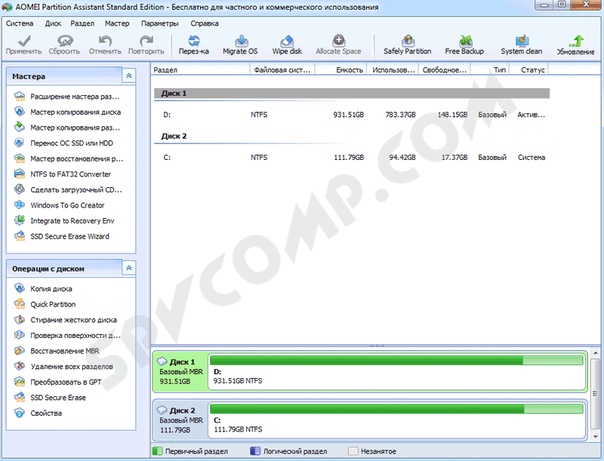Open disk Свойства (Properties)
This screenshot has height=461, width=604.
(38, 413)
